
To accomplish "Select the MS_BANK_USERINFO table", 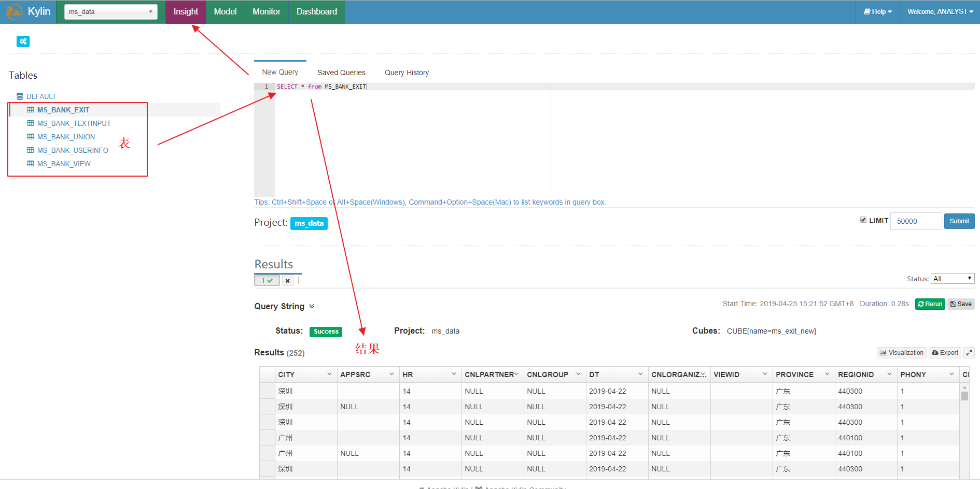I will (73, 150).
